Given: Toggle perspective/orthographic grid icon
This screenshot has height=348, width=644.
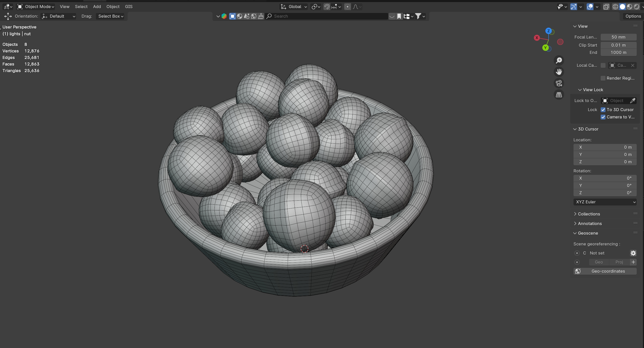Looking at the screenshot, I should (559, 95).
